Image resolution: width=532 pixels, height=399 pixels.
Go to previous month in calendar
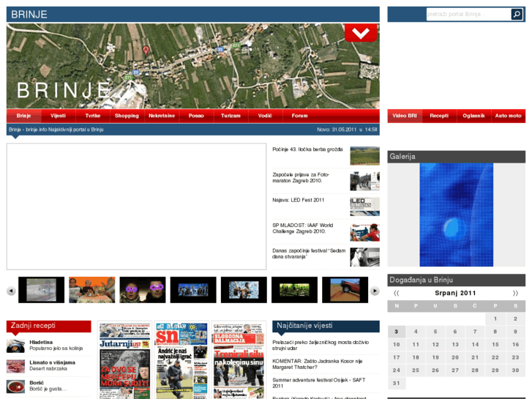(397, 293)
